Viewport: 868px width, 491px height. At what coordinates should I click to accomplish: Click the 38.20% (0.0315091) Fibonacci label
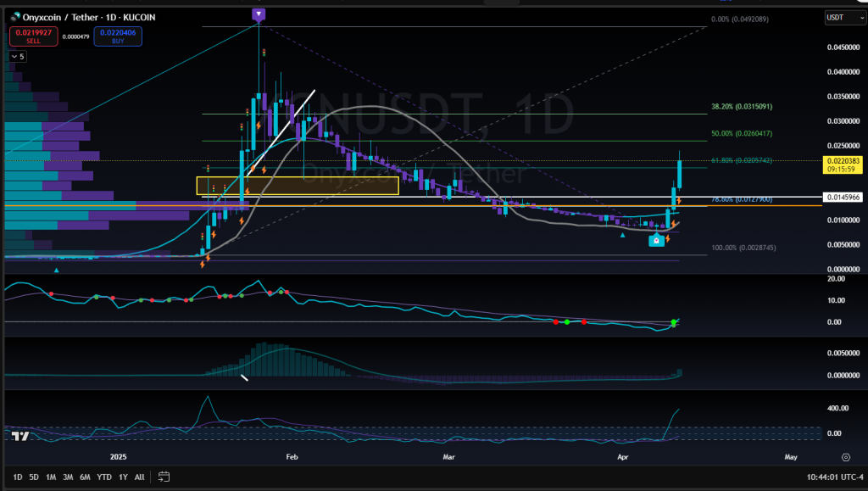point(741,106)
